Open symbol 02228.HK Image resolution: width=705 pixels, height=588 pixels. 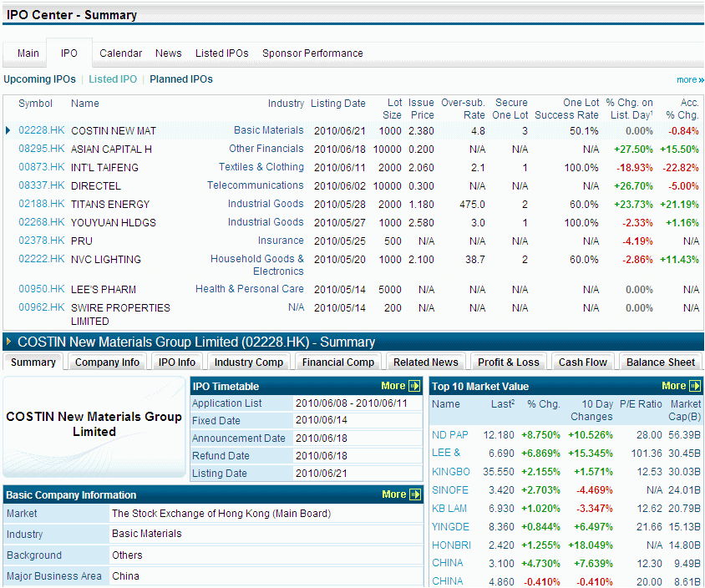click(42, 130)
